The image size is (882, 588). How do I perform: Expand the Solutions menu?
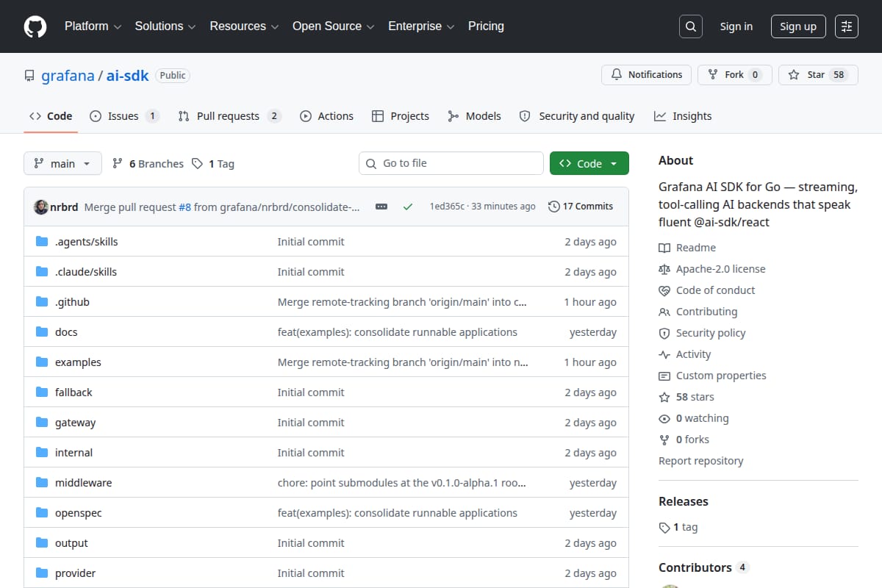pos(165,26)
